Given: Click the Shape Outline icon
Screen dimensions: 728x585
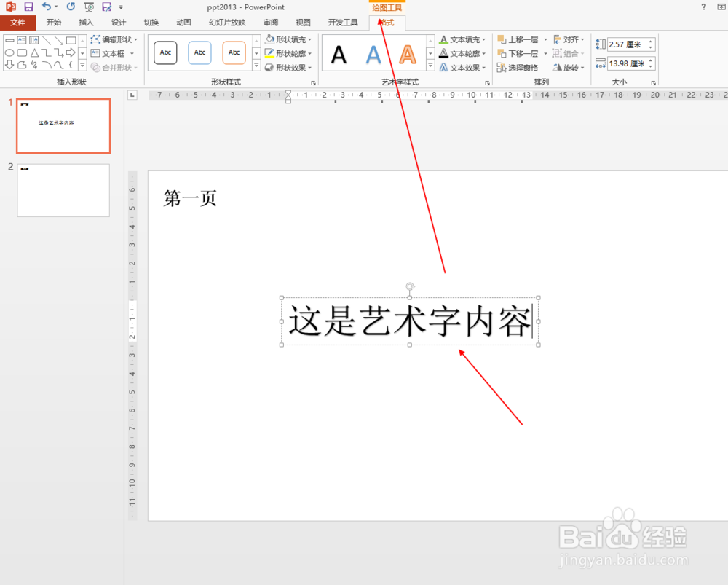Looking at the screenshot, I should tap(271, 52).
